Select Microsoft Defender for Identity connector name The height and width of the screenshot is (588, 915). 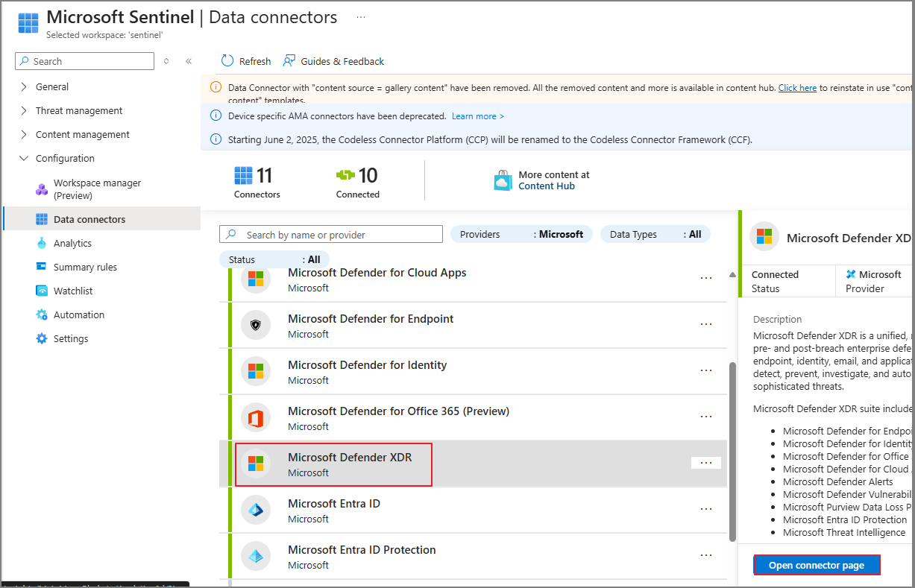pos(368,365)
